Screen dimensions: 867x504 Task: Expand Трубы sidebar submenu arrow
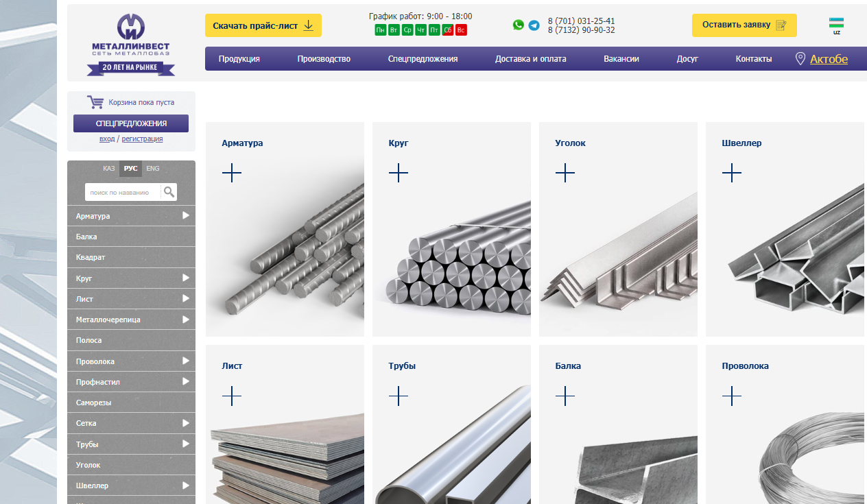click(186, 444)
